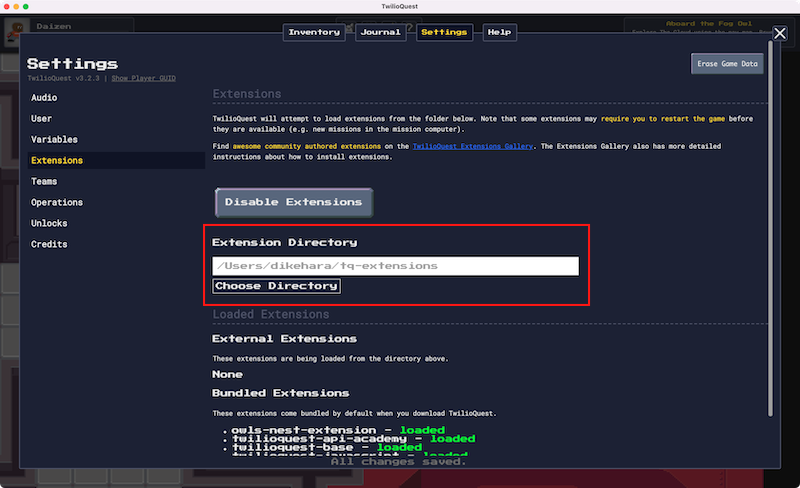Click the macOS green fullscreen button
800x488 pixels.
click(x=26, y=6)
